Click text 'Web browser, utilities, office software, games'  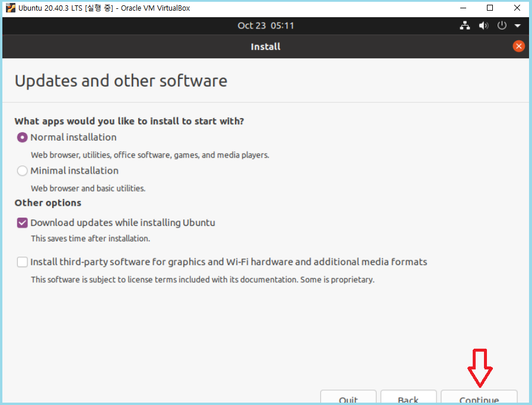tap(115, 155)
